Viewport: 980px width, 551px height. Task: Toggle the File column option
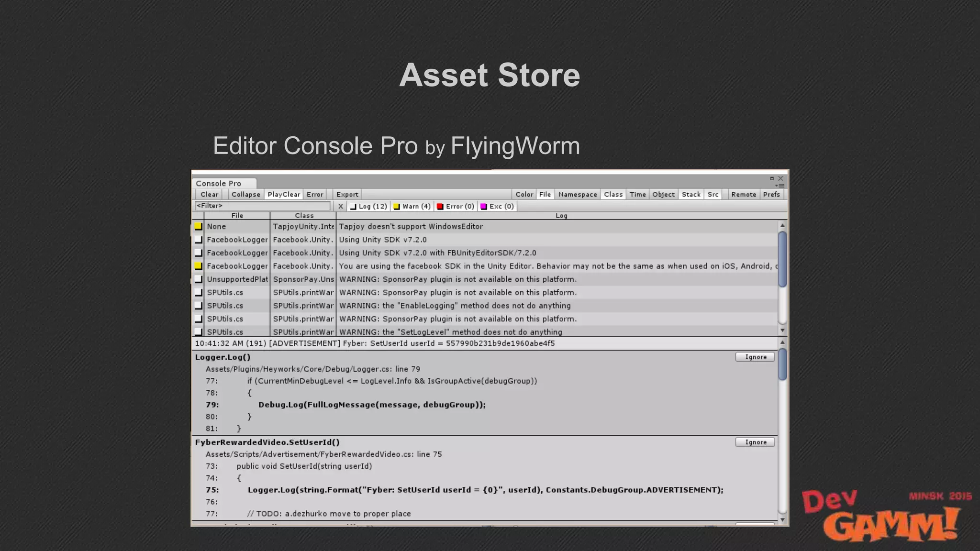point(545,194)
